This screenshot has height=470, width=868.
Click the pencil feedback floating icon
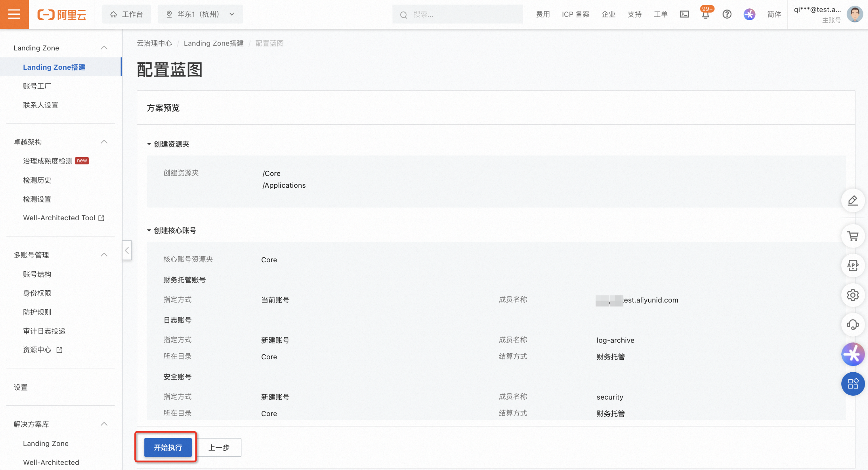853,200
